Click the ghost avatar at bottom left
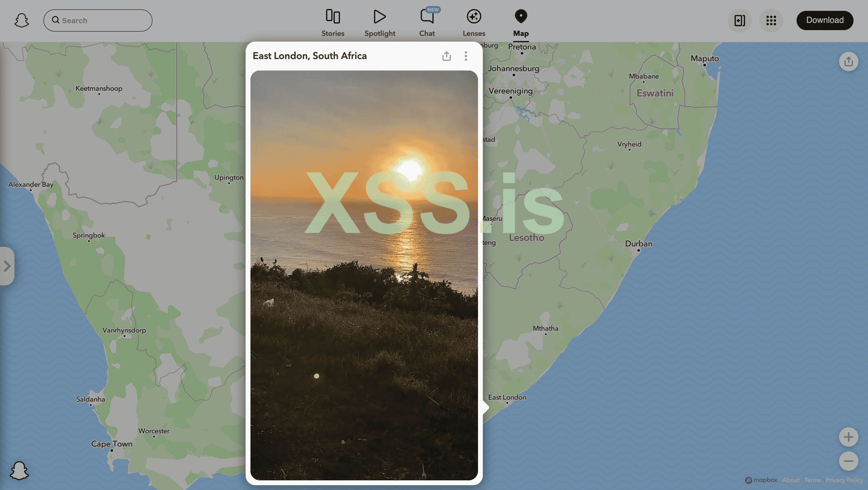The width and height of the screenshot is (868, 490). point(19,470)
